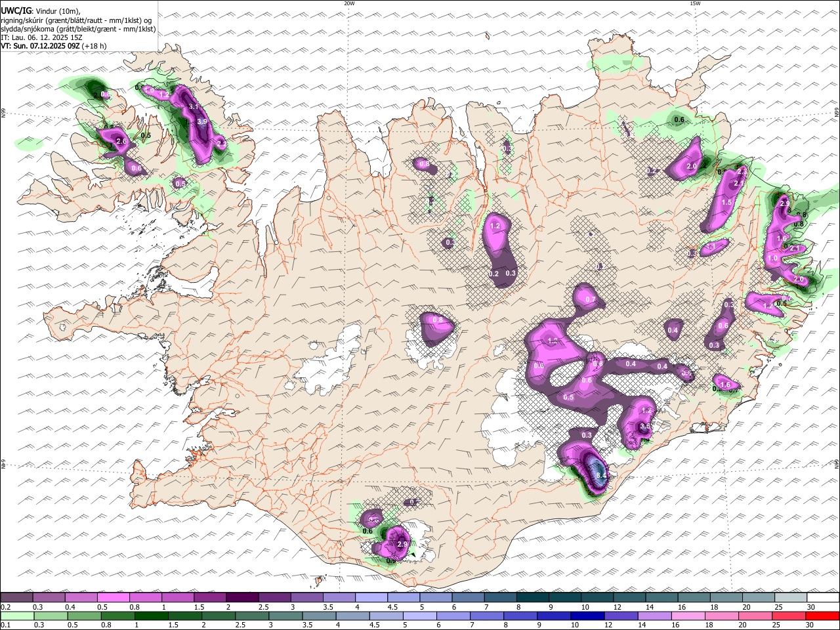
Task: Click the 0.2 label on the upper color scale
Action: point(5,607)
